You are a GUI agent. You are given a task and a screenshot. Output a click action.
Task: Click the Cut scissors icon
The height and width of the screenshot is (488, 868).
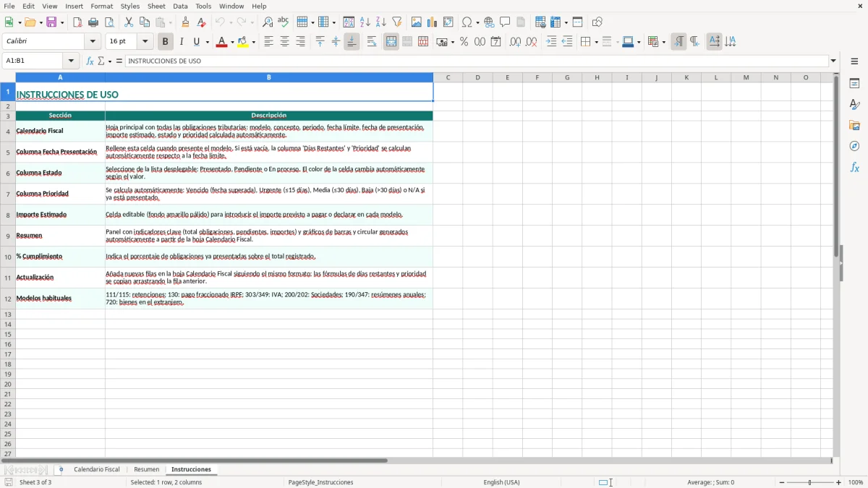tap(129, 22)
